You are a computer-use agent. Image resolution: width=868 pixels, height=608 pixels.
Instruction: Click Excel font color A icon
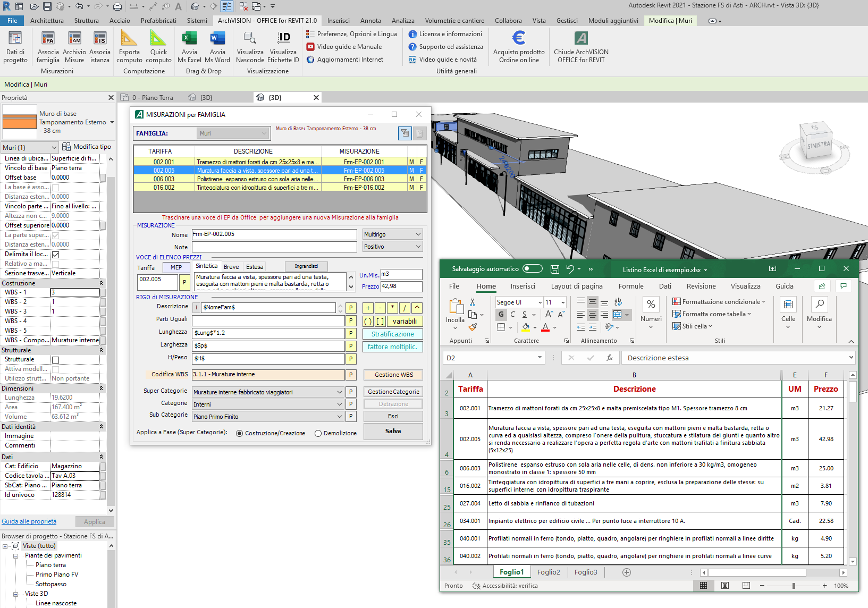point(545,327)
